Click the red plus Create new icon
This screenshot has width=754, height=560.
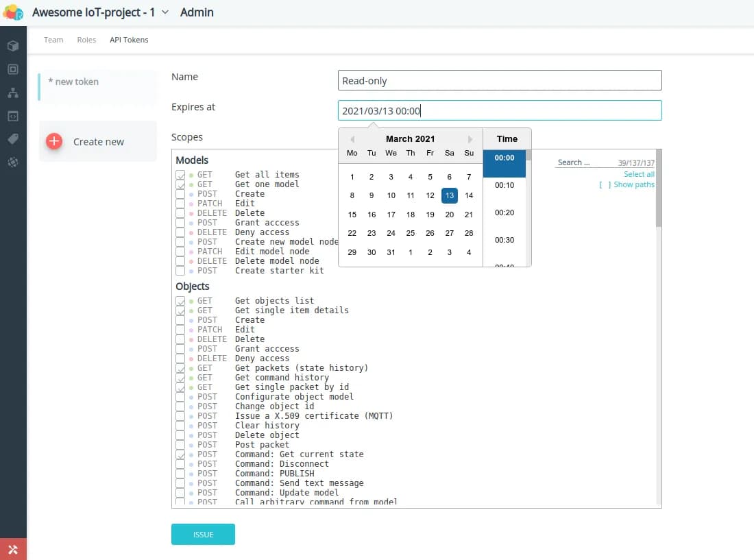pos(54,141)
